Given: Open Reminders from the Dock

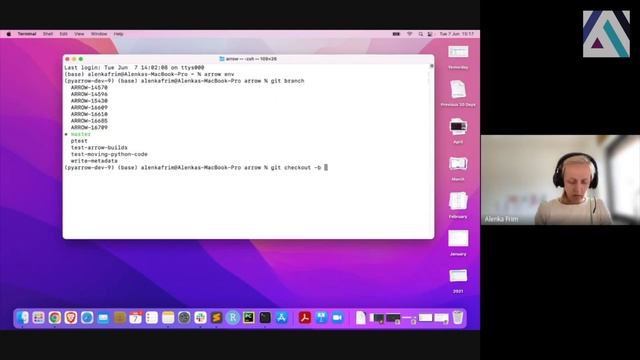Looking at the screenshot, I should pos(151,318).
